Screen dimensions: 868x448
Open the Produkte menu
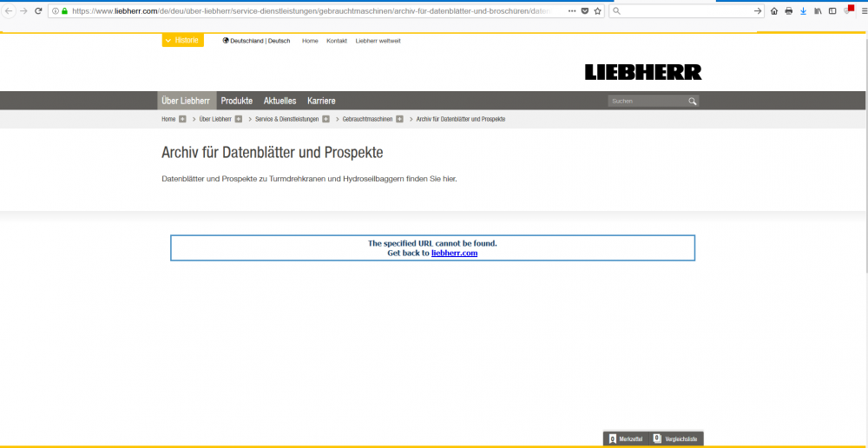pos(237,101)
